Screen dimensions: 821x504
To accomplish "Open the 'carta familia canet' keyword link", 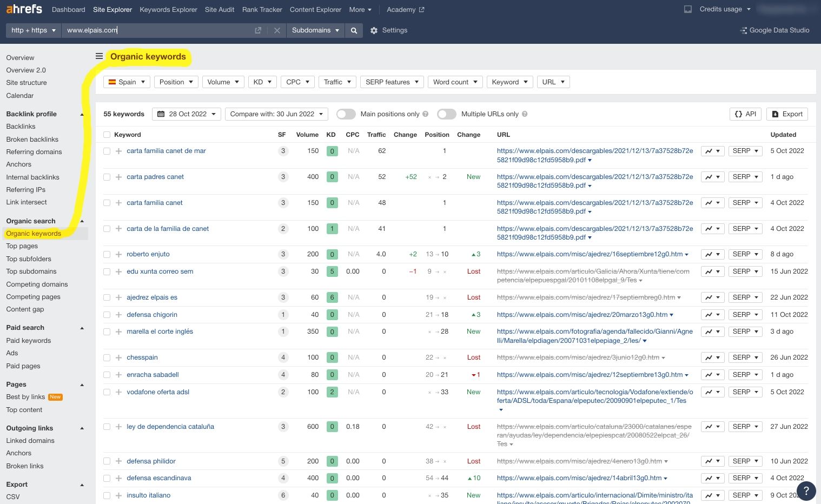I will [x=155, y=203].
